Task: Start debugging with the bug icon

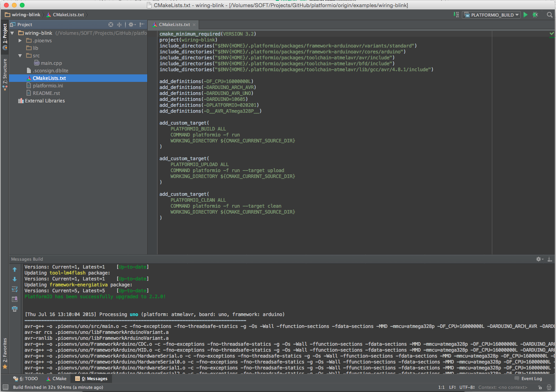Action: (535, 15)
